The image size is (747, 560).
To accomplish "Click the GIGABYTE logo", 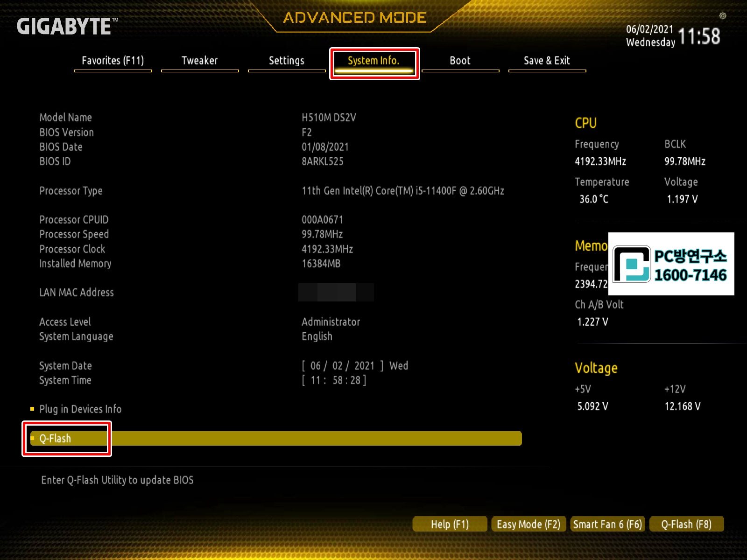I will click(x=67, y=27).
